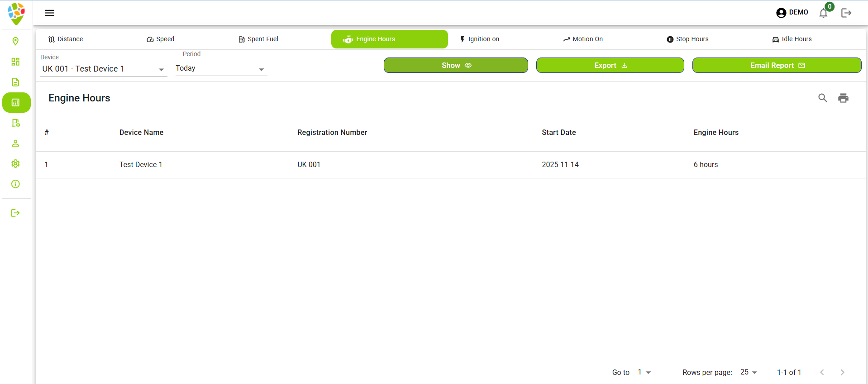
Task: Open the map location pin in sidebar
Action: click(x=15, y=41)
